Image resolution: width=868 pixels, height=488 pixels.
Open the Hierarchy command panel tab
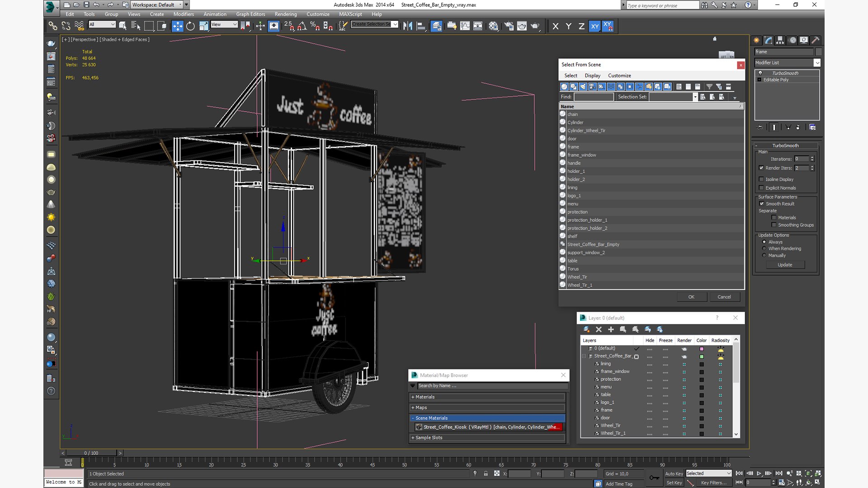pyautogui.click(x=780, y=40)
